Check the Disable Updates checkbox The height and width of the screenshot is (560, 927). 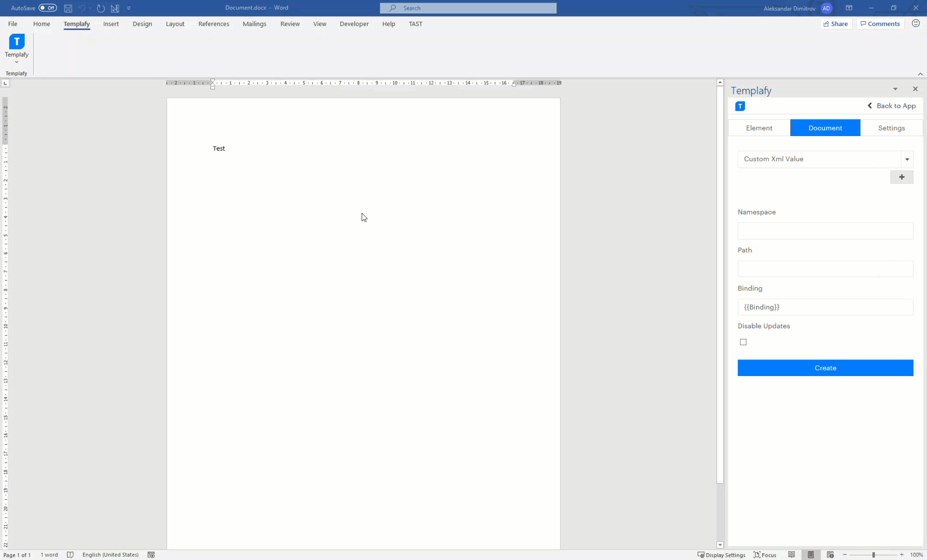coord(744,342)
